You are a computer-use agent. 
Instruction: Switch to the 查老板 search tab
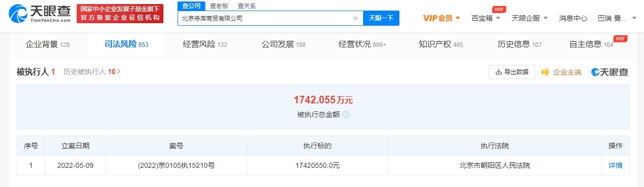[x=218, y=6]
